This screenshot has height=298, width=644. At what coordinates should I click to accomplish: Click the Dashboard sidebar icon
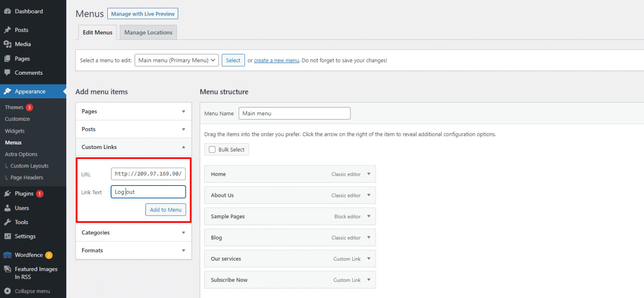(x=8, y=11)
